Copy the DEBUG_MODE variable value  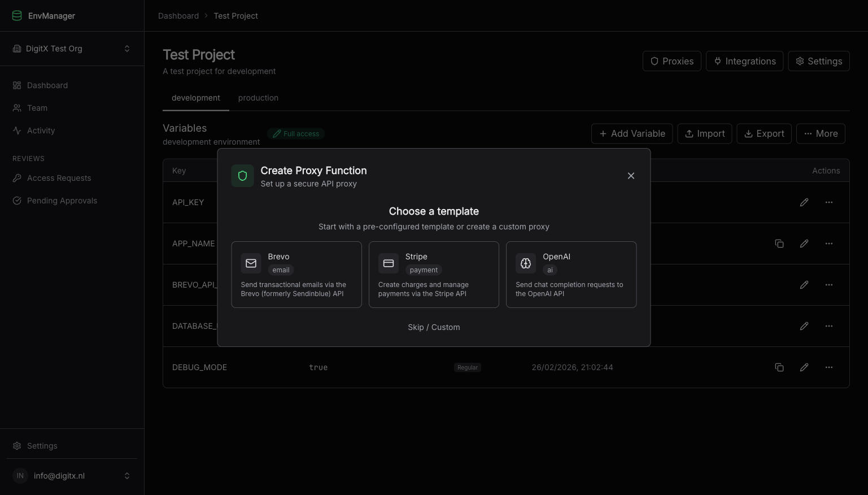(779, 367)
